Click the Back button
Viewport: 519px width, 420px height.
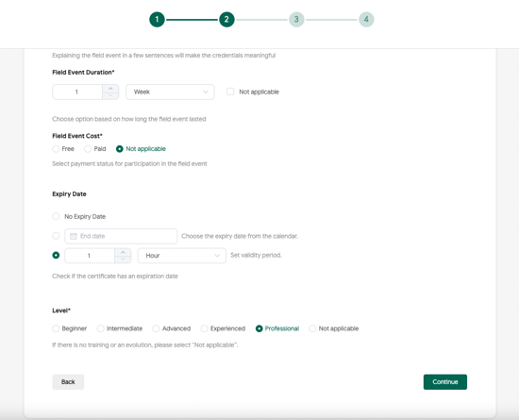(x=68, y=382)
